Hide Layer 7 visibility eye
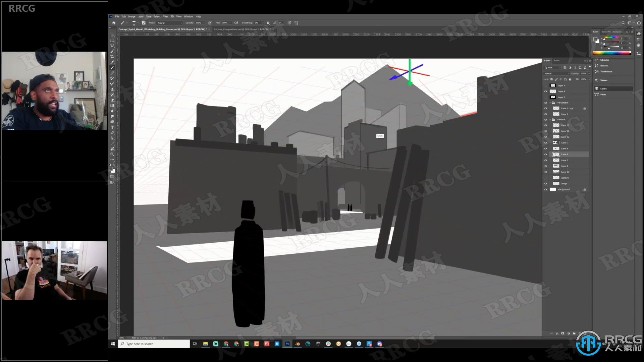The image size is (644, 362). (545, 142)
